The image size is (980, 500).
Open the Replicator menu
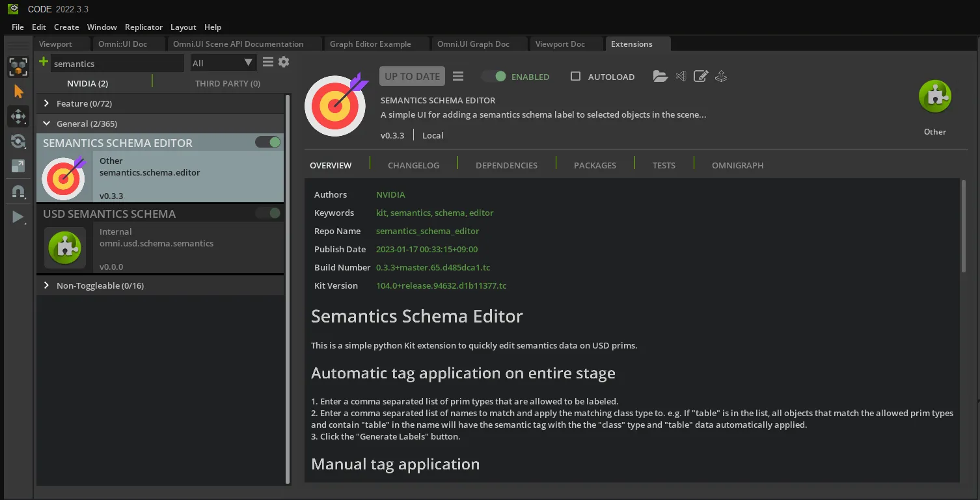coord(143,27)
